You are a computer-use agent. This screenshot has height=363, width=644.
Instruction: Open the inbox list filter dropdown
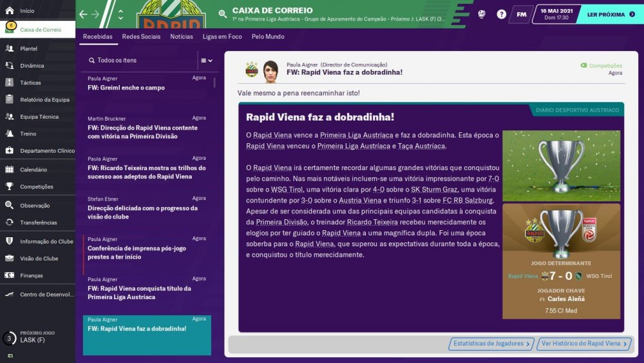click(207, 61)
